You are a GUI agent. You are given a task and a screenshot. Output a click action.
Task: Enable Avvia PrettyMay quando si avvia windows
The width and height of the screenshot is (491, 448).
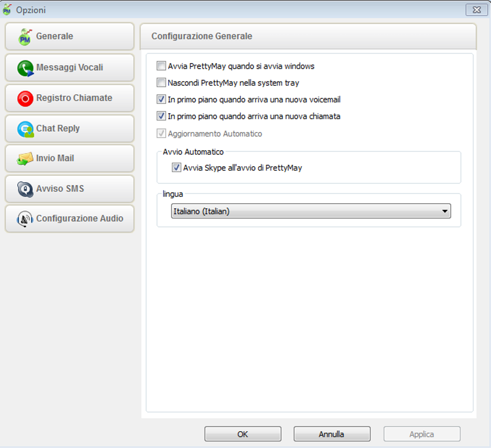pos(161,66)
